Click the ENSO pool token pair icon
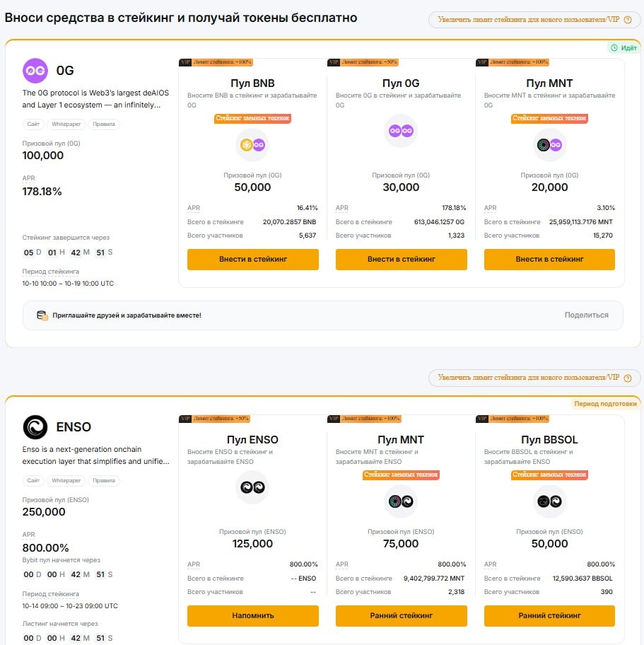Screen dimensions: 644x645 point(252,487)
